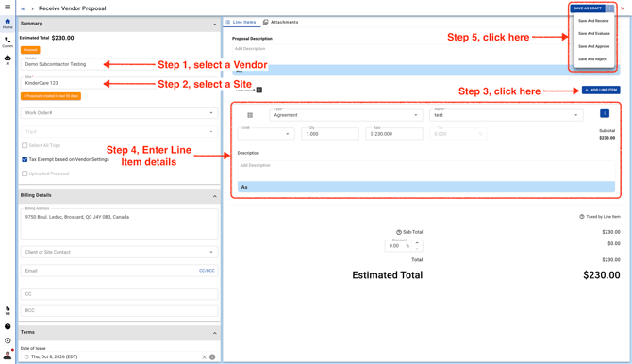Open the Comm phone icon

8,41
